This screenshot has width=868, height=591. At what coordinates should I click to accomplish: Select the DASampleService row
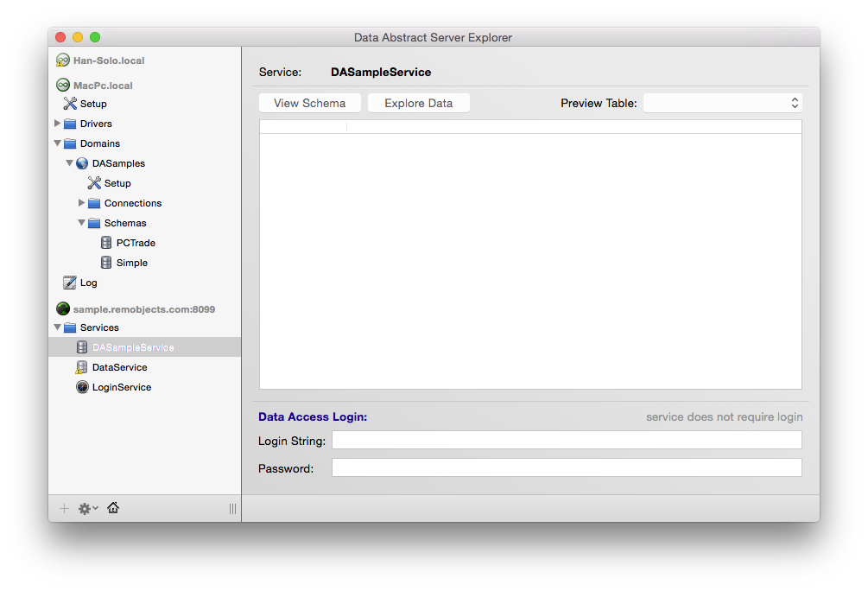(x=144, y=347)
